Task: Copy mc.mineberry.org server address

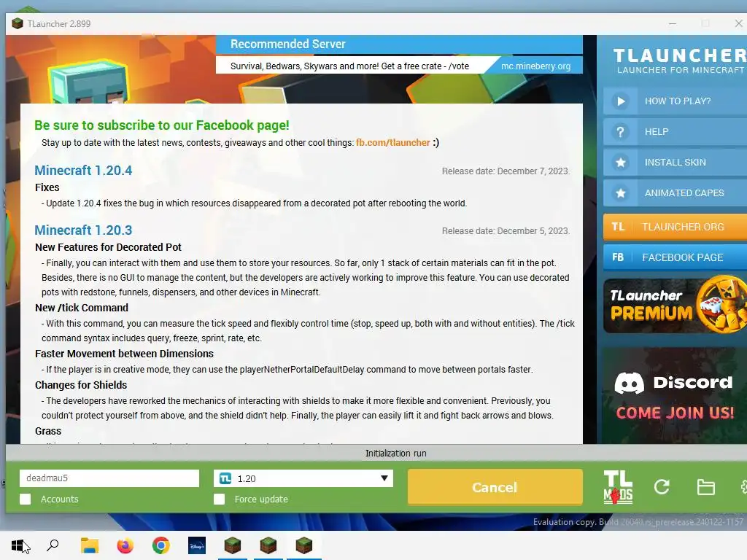Action: [535, 66]
